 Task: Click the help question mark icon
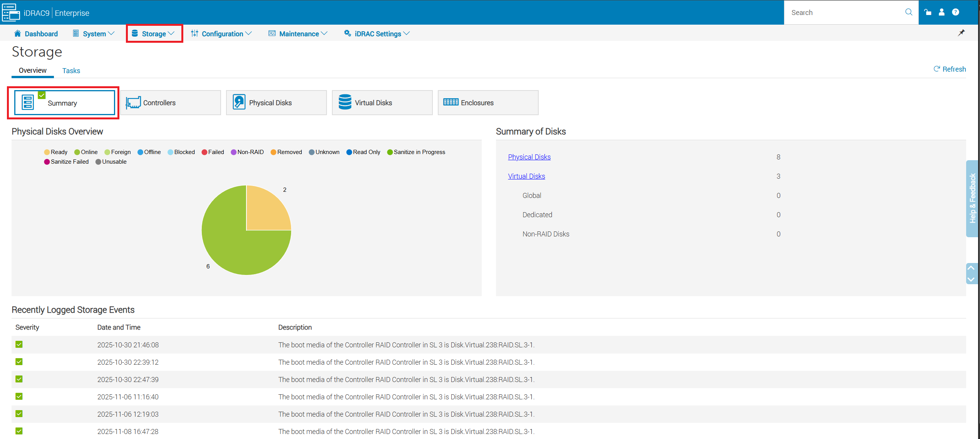[955, 12]
